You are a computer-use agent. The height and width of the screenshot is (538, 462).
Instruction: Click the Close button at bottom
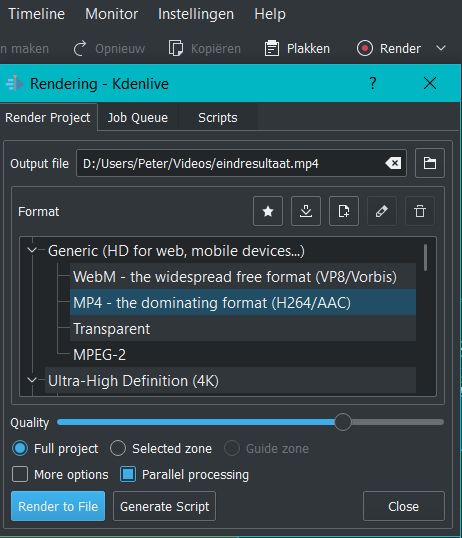pos(404,506)
